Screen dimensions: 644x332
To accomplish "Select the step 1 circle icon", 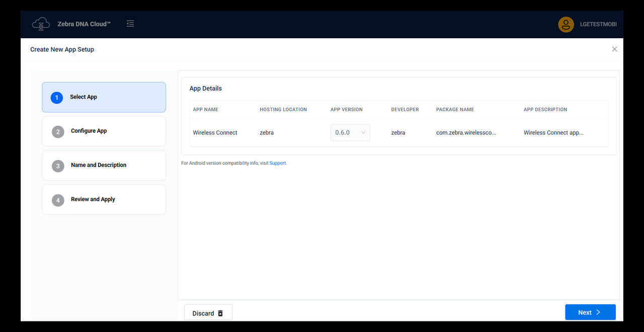I will [x=56, y=98].
